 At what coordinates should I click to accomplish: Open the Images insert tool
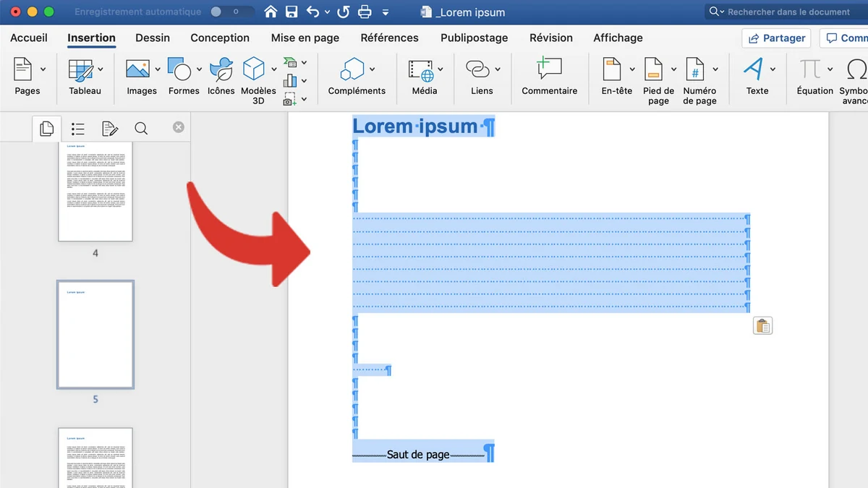[x=137, y=70]
